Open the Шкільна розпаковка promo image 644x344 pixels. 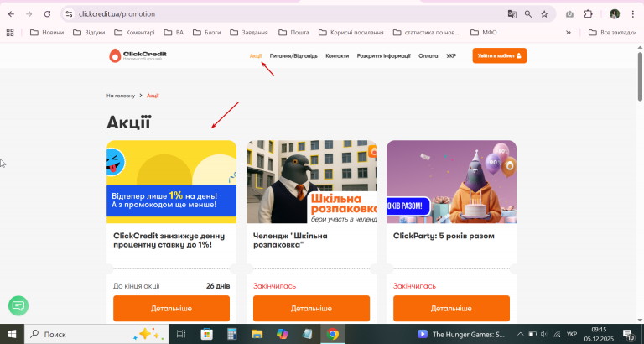pos(311,182)
